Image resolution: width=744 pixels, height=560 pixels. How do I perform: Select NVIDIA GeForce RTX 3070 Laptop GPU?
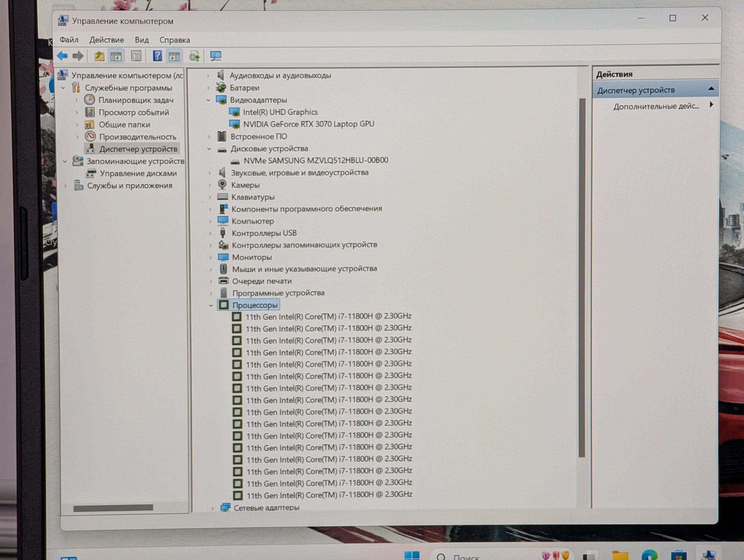[308, 124]
